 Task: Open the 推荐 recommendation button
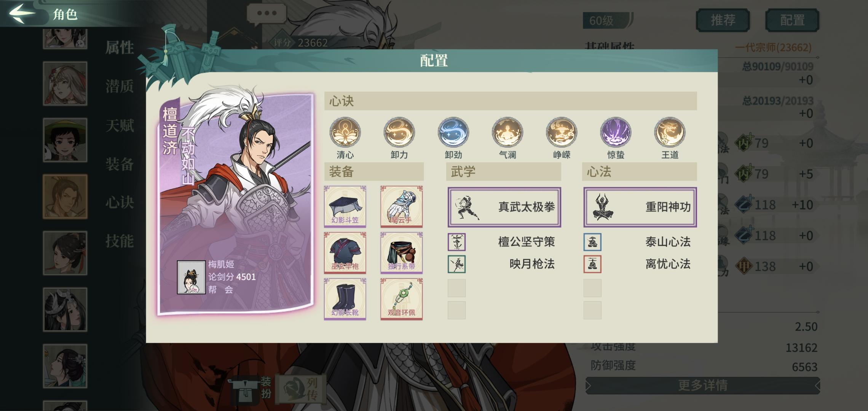pyautogui.click(x=723, y=20)
